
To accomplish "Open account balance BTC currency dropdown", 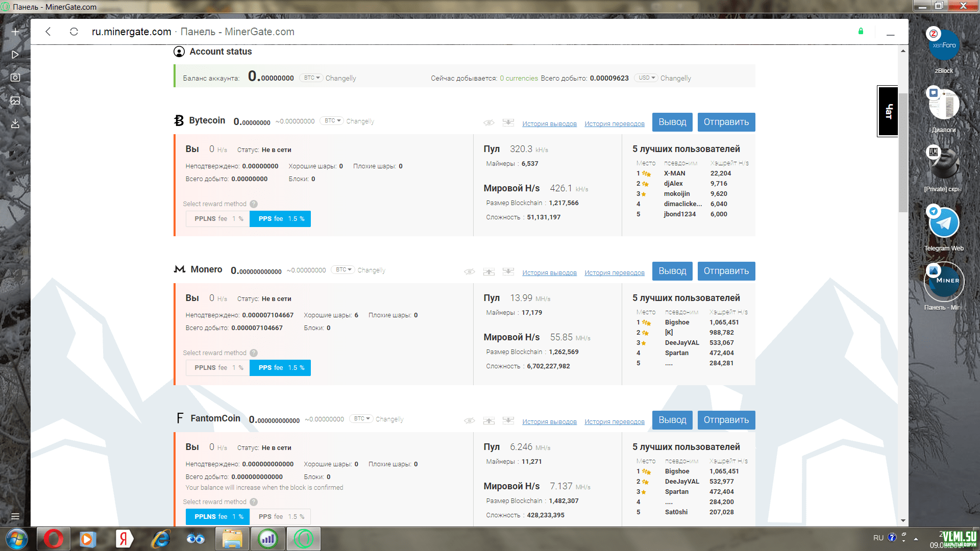I will (x=311, y=78).
